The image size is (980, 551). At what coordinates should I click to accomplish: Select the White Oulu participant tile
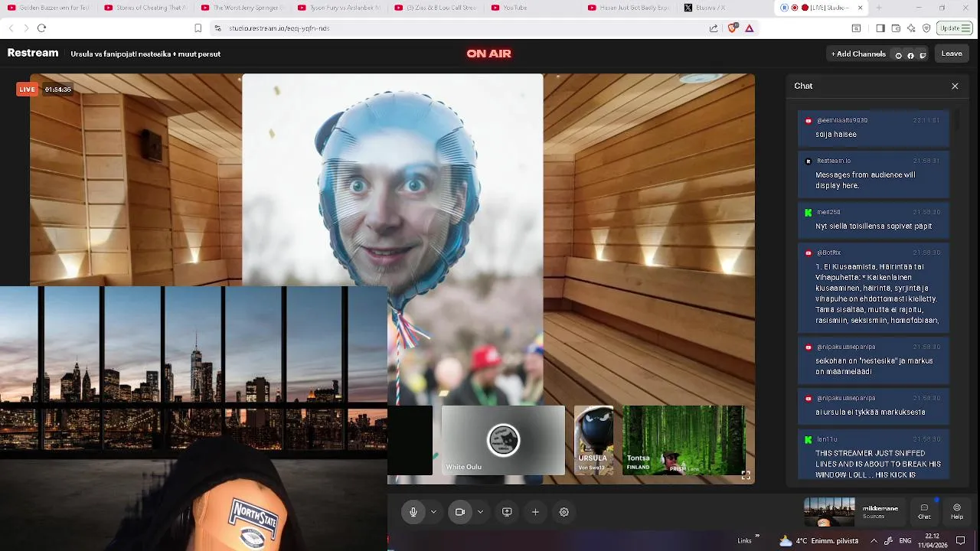[x=503, y=440]
